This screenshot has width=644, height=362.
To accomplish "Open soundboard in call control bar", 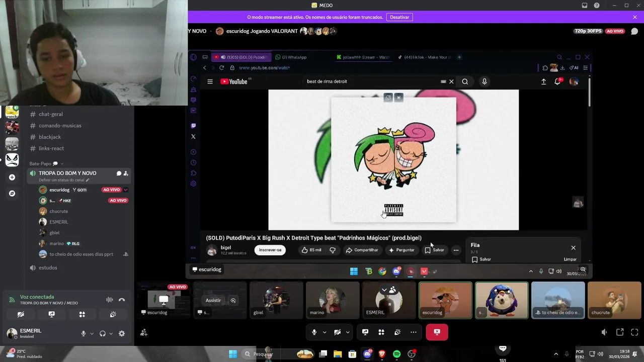I will pyautogui.click(x=397, y=332).
